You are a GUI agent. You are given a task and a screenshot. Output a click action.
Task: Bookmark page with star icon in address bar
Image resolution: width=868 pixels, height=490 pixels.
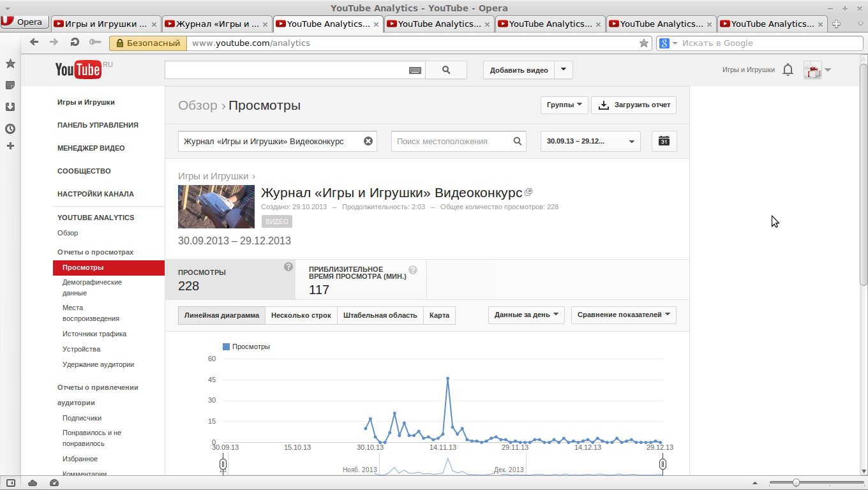(x=644, y=43)
